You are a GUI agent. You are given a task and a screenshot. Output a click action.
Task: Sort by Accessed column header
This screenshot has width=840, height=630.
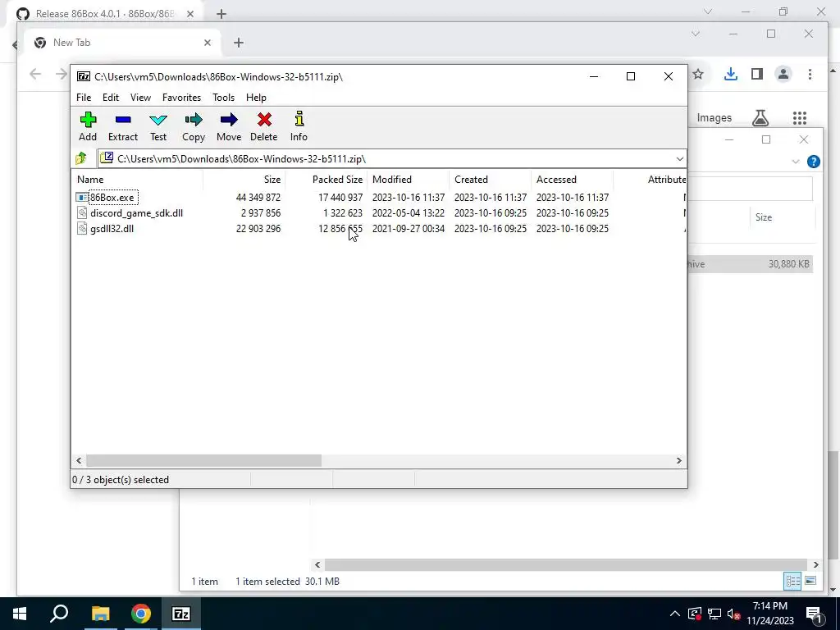[x=572, y=180]
